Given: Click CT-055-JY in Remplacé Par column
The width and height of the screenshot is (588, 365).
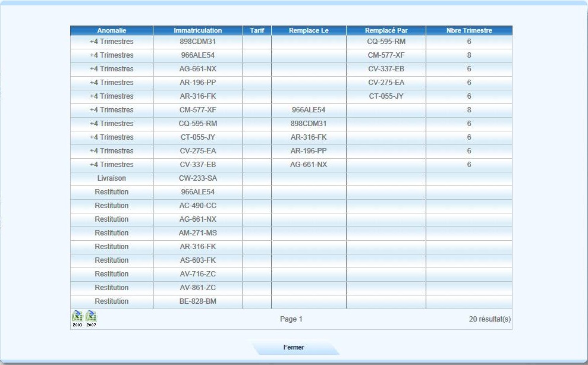Looking at the screenshot, I should coord(386,96).
